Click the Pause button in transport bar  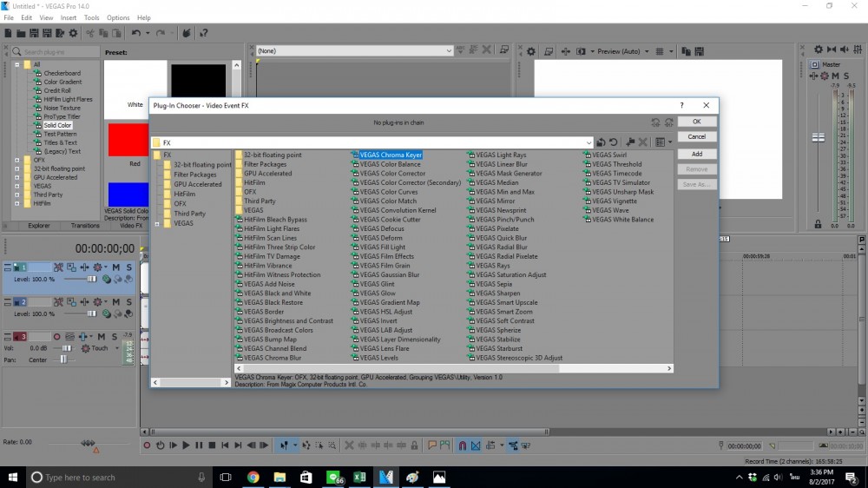199,445
